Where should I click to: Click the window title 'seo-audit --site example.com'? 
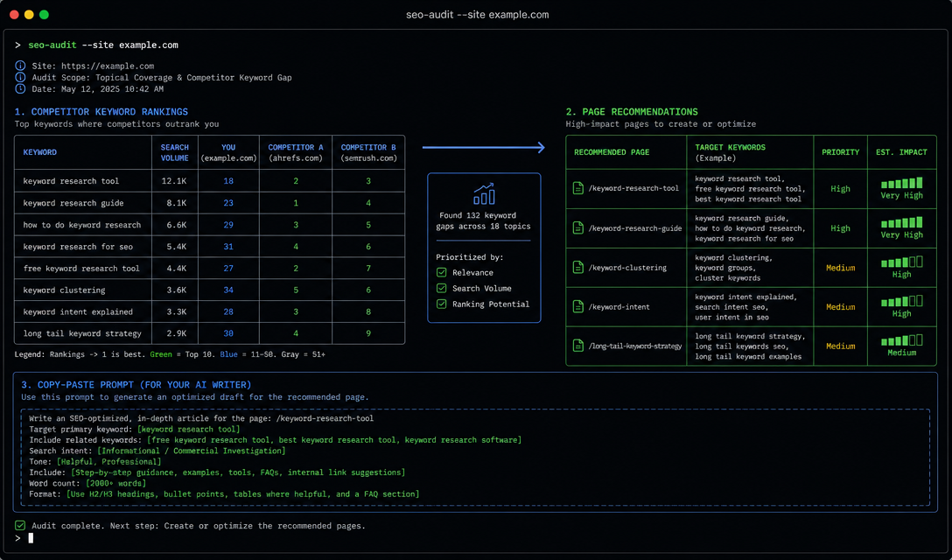point(477,15)
